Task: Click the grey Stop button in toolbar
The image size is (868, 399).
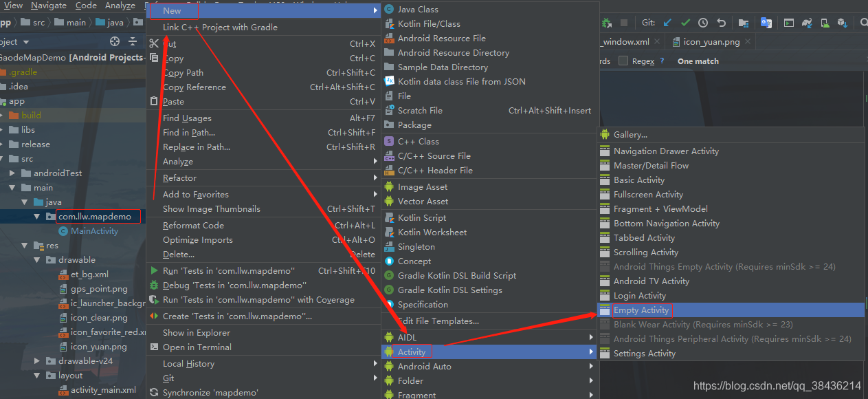Action: [x=624, y=23]
